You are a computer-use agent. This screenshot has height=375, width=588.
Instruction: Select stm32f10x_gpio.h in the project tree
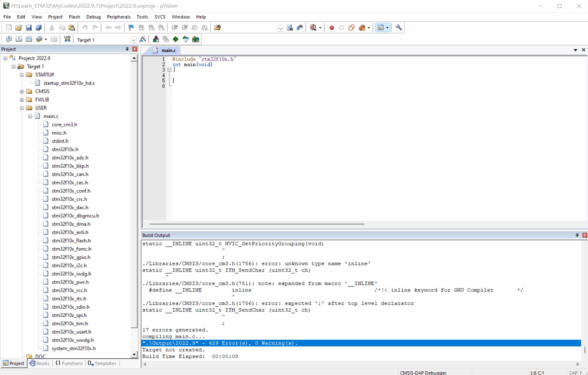[71, 257]
